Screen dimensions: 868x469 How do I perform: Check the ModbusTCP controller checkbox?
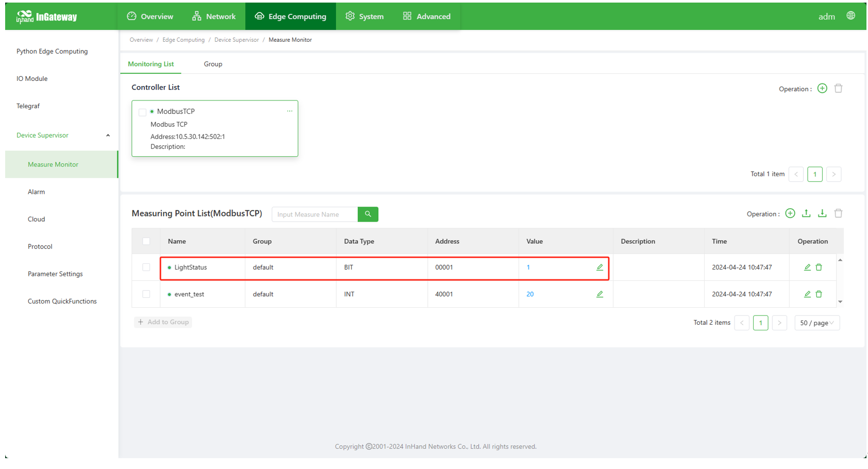(143, 112)
